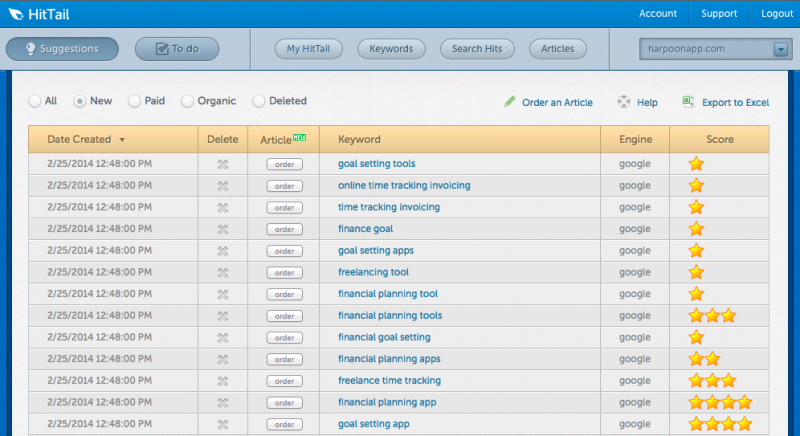The width and height of the screenshot is (800, 436).
Task: Order article for 'finance goal'
Action: 284,229
